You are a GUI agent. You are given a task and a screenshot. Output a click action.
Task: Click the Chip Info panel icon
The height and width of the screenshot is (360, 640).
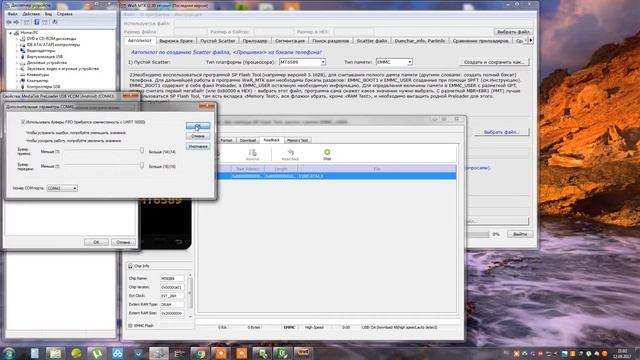130,266
